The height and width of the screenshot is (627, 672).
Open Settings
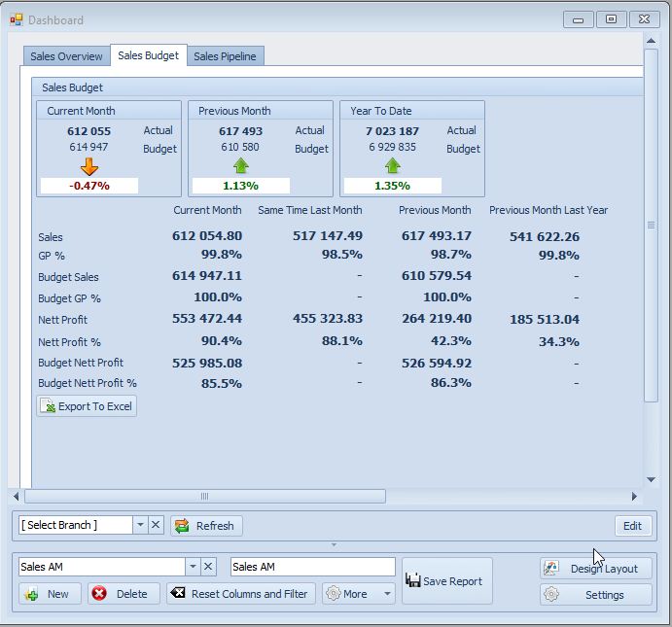(596, 595)
